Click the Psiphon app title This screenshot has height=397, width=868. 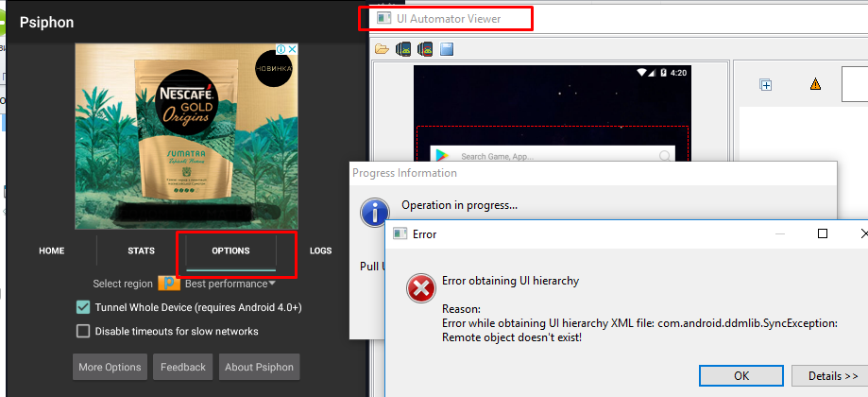tap(46, 22)
